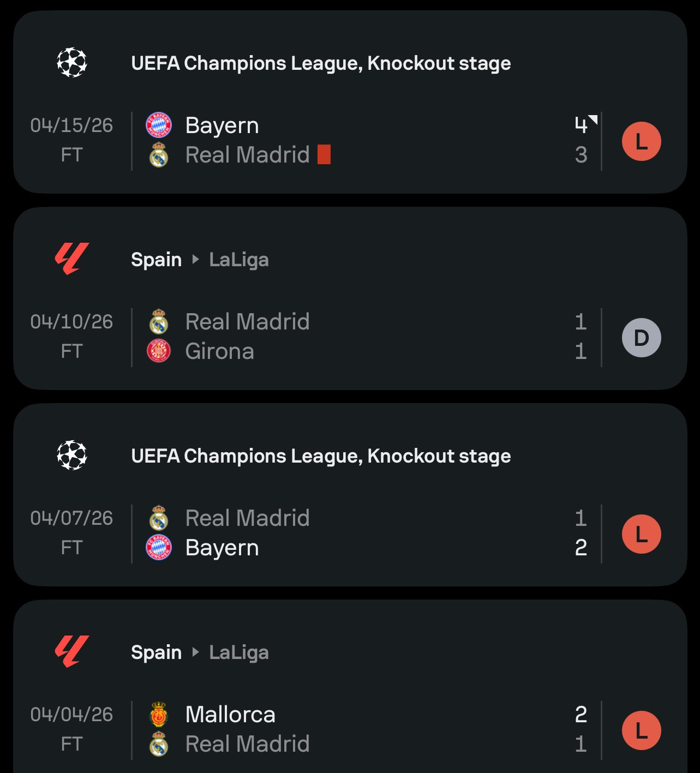Click the Bayern crest on the 04/15/26 match
Screen dimensions: 700x773
pos(159,125)
